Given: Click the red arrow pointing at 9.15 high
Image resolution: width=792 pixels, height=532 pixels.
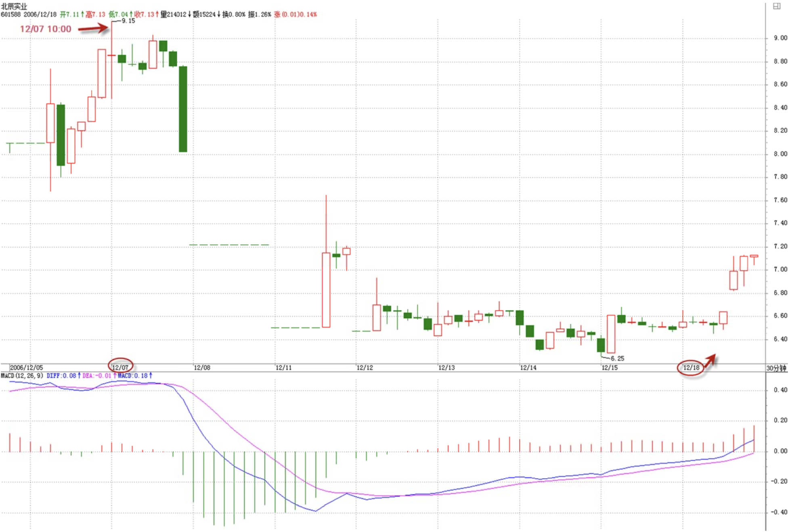Looking at the screenshot, I should 93,28.
